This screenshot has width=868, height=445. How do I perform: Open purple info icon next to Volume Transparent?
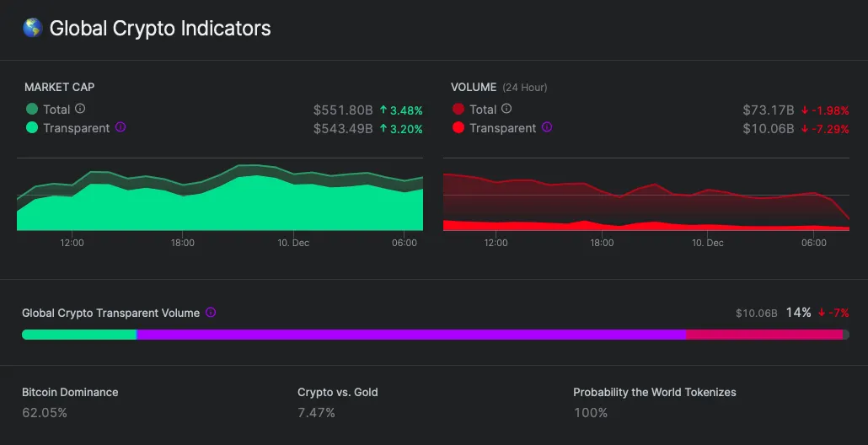[x=546, y=127]
